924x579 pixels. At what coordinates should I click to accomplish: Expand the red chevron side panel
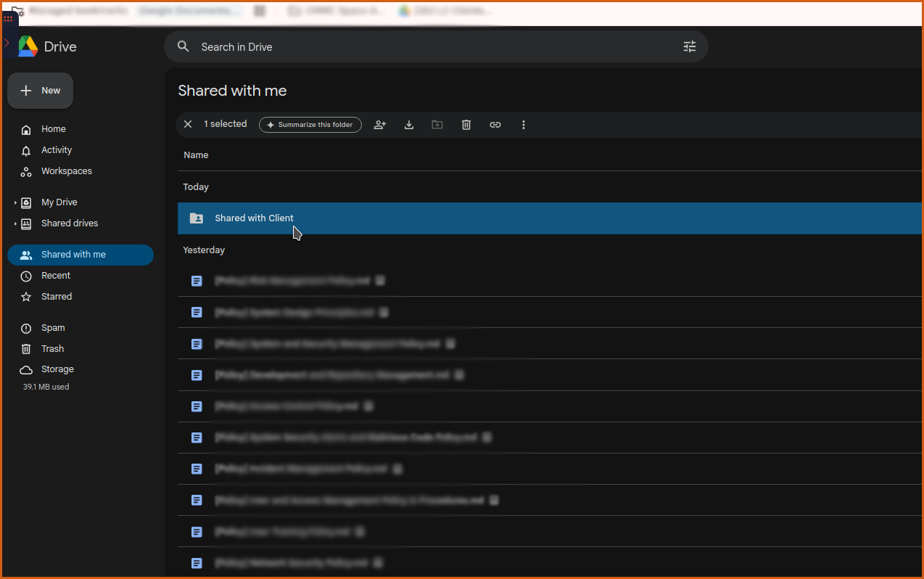point(7,43)
